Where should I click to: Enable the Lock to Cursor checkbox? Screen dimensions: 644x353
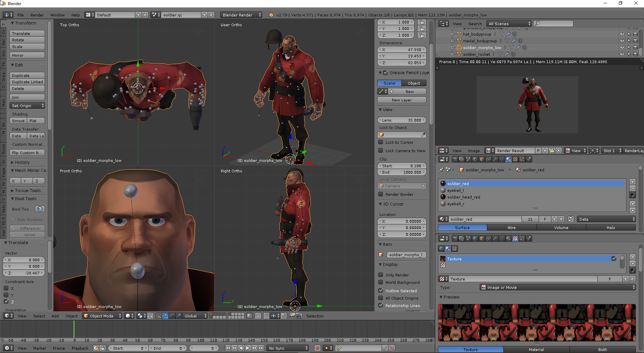pos(381,142)
